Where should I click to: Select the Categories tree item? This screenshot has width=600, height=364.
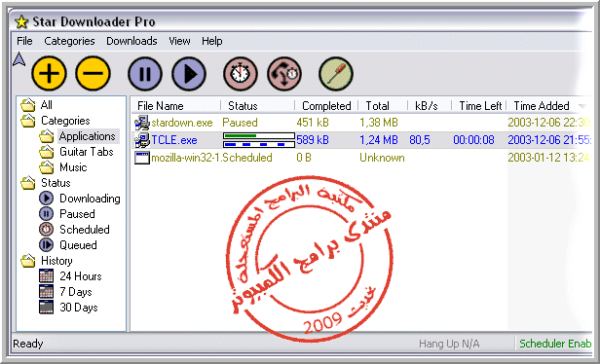pos(65,121)
